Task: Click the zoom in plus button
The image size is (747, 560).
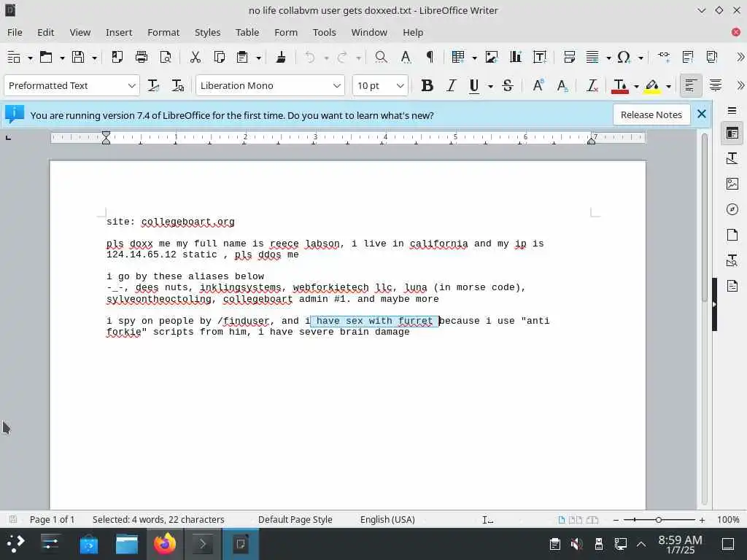Action: pyautogui.click(x=702, y=520)
